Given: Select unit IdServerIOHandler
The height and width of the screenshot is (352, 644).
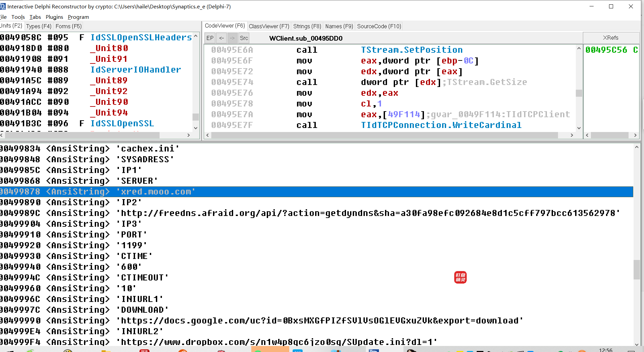Looking at the screenshot, I should [96, 70].
